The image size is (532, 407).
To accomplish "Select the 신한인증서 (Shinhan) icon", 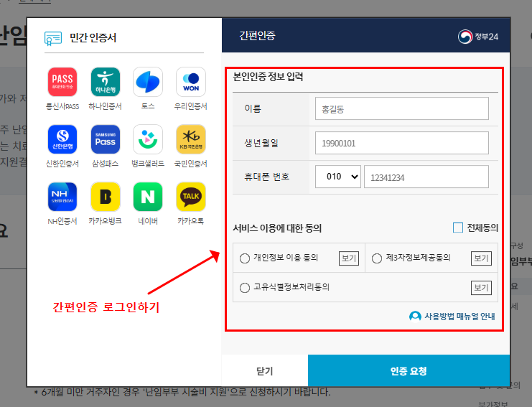I will tap(62, 139).
